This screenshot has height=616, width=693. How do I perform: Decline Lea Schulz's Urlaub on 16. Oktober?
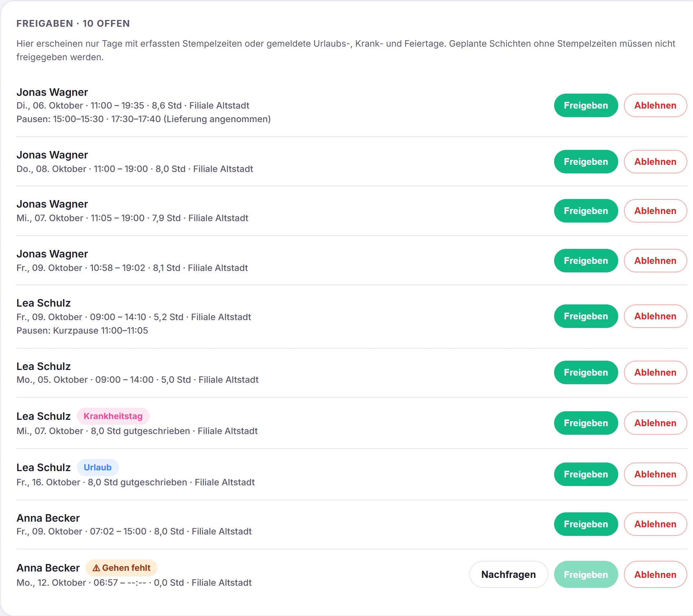(x=655, y=474)
